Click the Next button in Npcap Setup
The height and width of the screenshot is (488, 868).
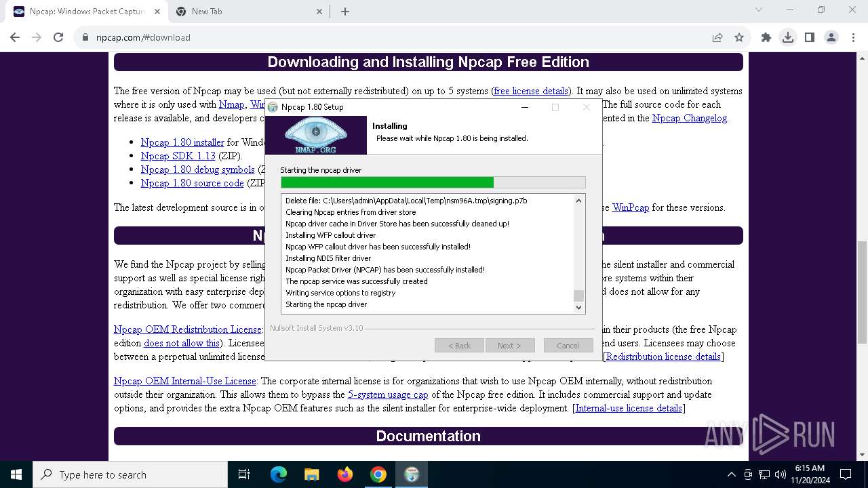click(510, 346)
